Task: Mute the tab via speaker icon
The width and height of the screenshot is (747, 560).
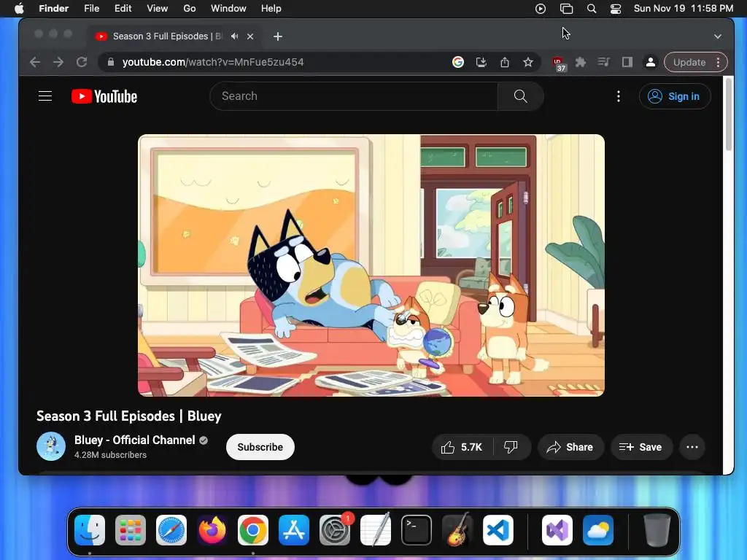Action: (234, 36)
